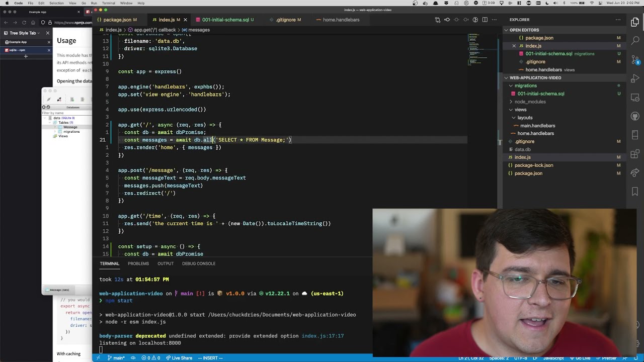This screenshot has height=362, width=644.
Task: Select the sqlite - npm browser tab
Action: pyautogui.click(x=25, y=50)
